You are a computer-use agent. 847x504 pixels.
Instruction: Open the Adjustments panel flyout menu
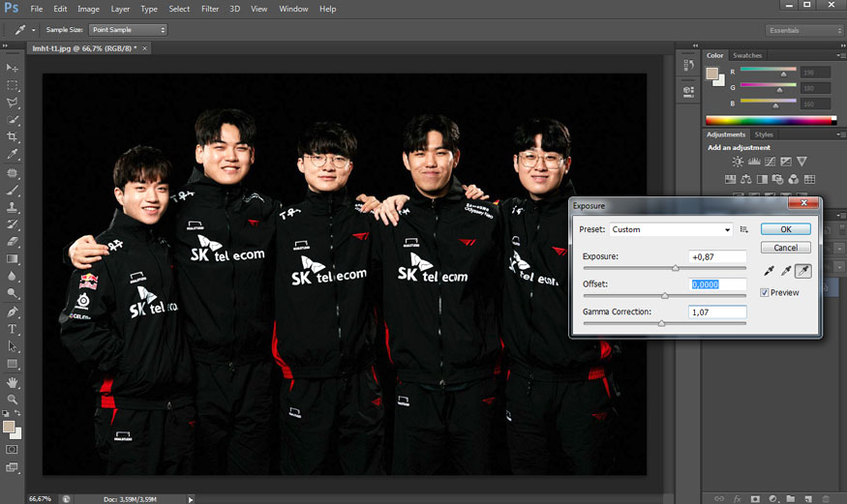click(840, 134)
